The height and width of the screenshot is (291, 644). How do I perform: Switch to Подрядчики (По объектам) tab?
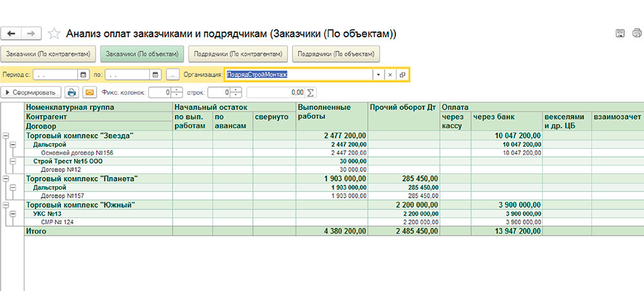(x=335, y=53)
